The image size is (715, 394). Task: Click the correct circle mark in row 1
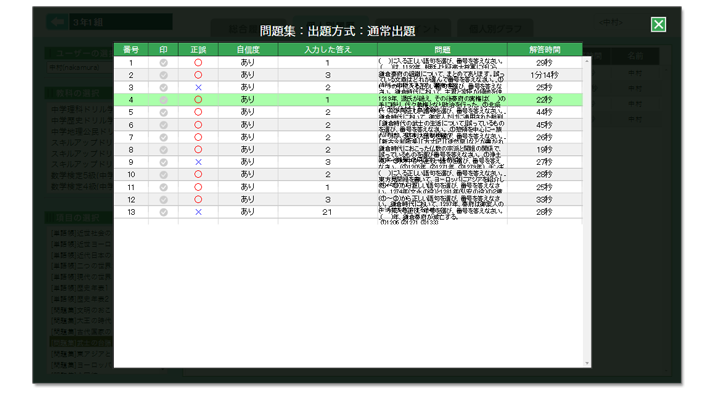tap(198, 62)
